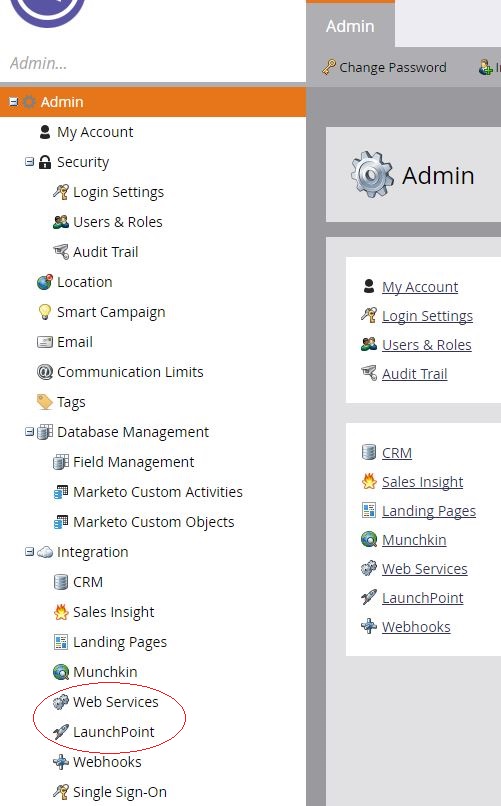
Task: Open Audit Trail tree item
Action: 105,252
